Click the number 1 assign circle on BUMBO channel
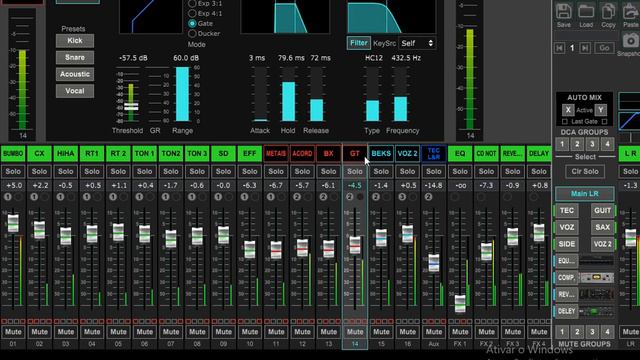 click(8, 197)
